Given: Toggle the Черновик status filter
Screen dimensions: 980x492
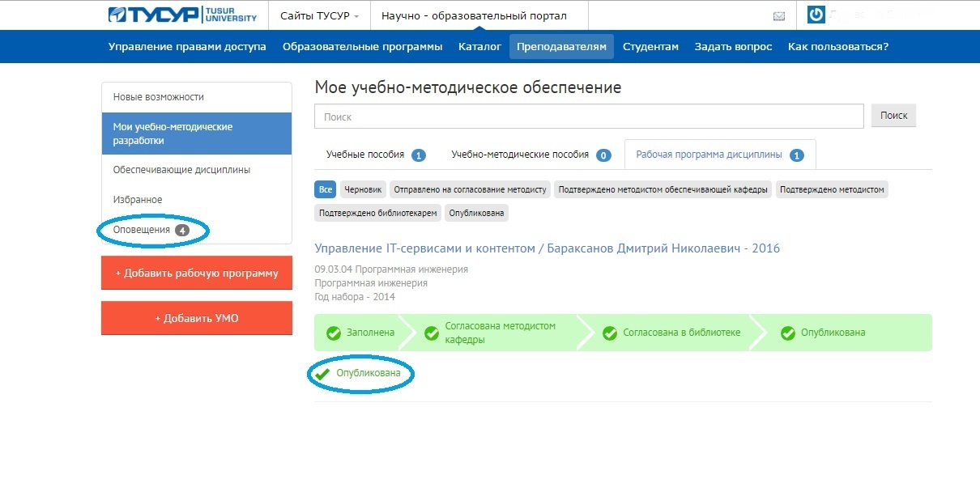Looking at the screenshot, I should pyautogui.click(x=363, y=190).
